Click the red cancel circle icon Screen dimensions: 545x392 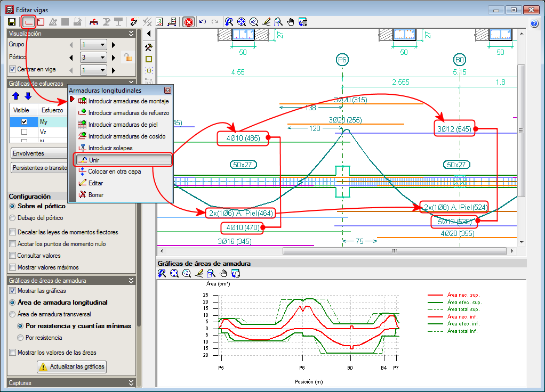click(188, 22)
